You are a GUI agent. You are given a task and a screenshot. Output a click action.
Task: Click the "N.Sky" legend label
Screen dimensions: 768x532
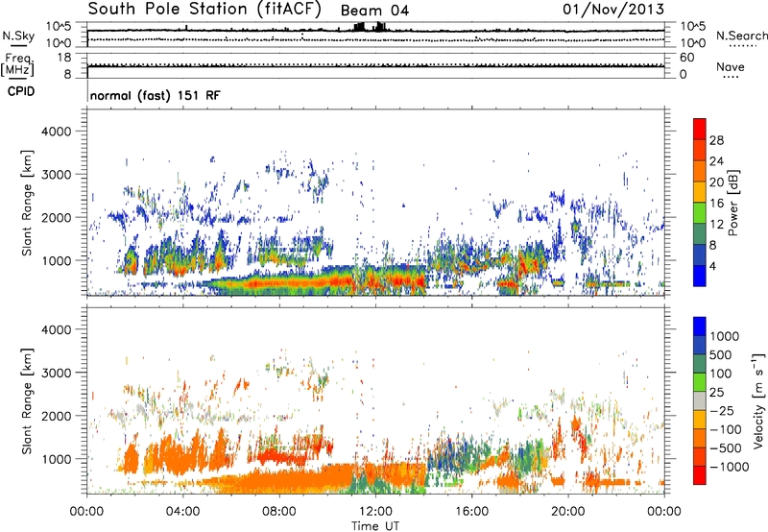pyautogui.click(x=18, y=36)
